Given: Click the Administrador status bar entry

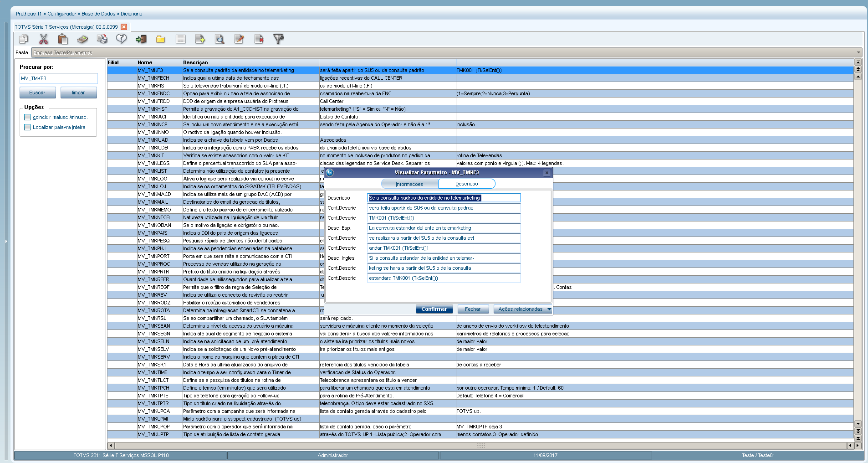Looking at the screenshot, I should pos(333,455).
